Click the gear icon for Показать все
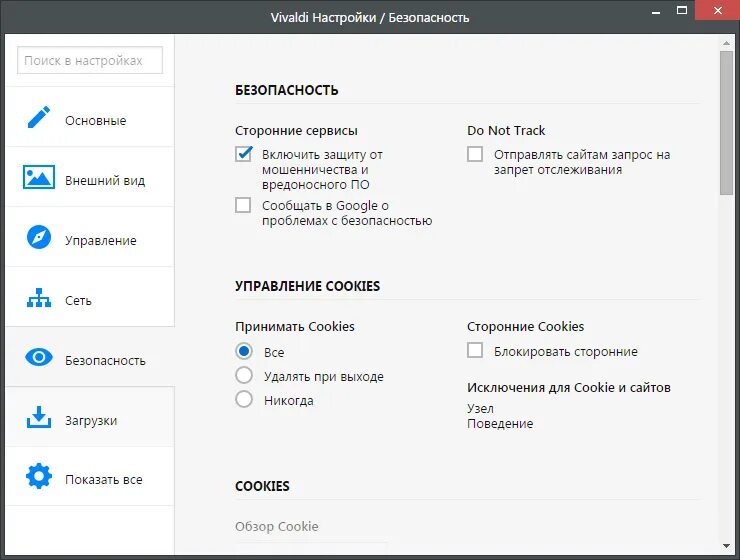The image size is (740, 560). 39,476
